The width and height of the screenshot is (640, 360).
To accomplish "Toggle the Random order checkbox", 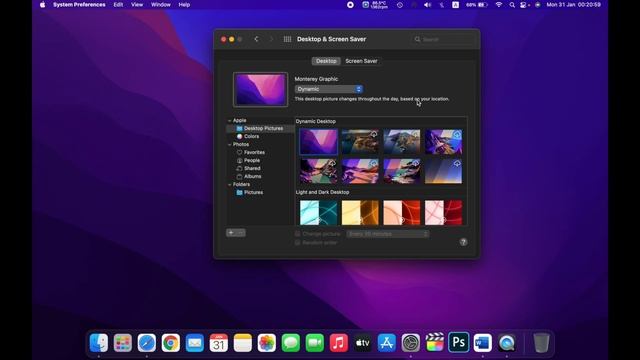I will pyautogui.click(x=298, y=242).
